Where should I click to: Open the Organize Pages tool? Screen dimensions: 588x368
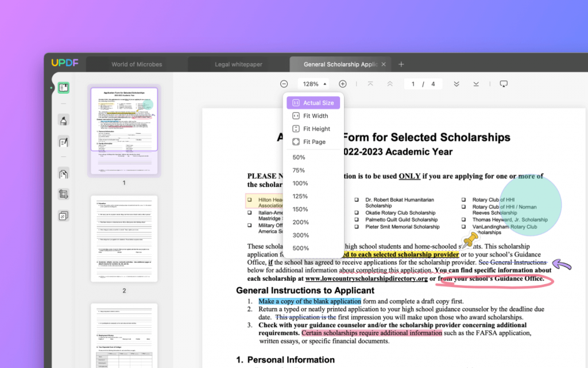[64, 173]
